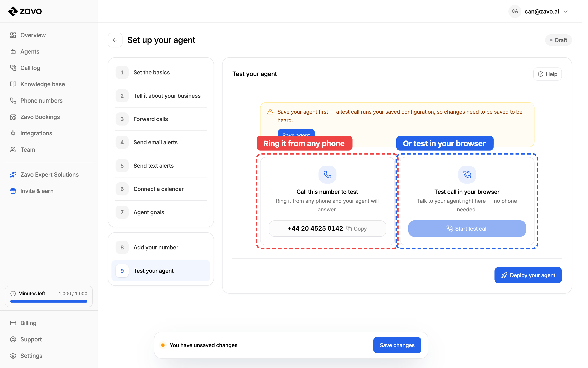Expand the can@zavo.ai account dropdown
This screenshot has width=588, height=368.
pos(565,11)
